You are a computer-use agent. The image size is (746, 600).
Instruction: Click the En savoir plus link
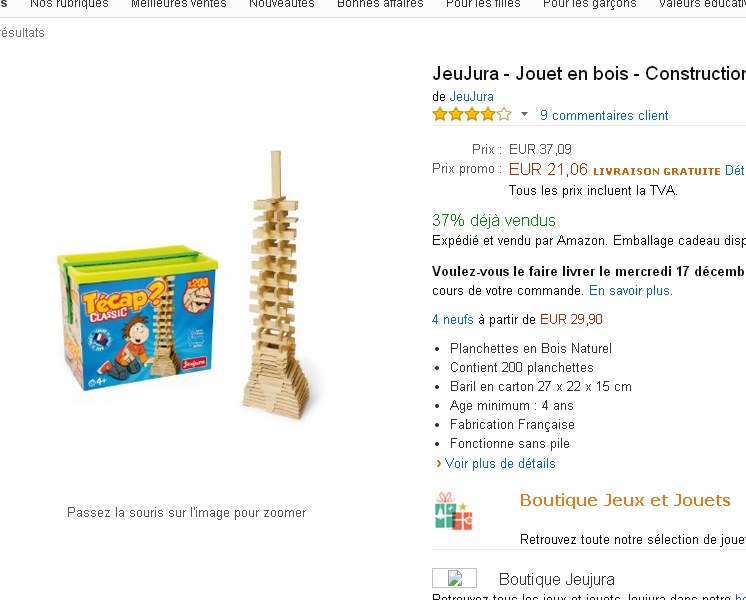click(630, 290)
